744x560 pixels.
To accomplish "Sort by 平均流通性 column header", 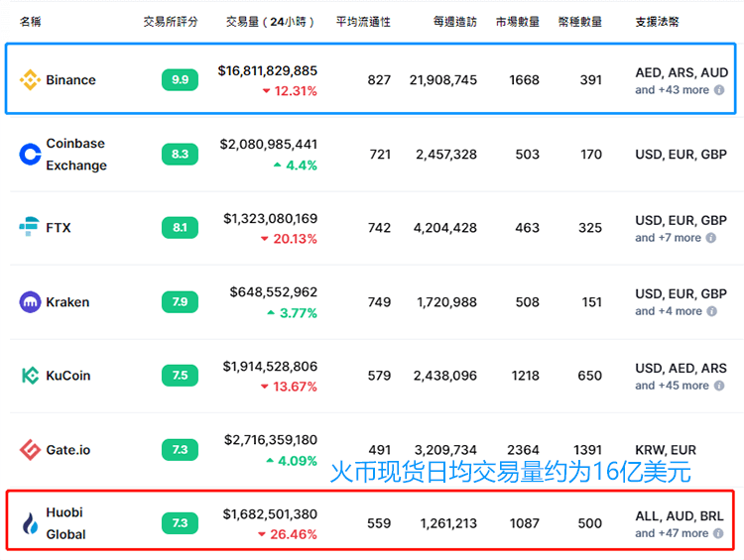I will (363, 22).
